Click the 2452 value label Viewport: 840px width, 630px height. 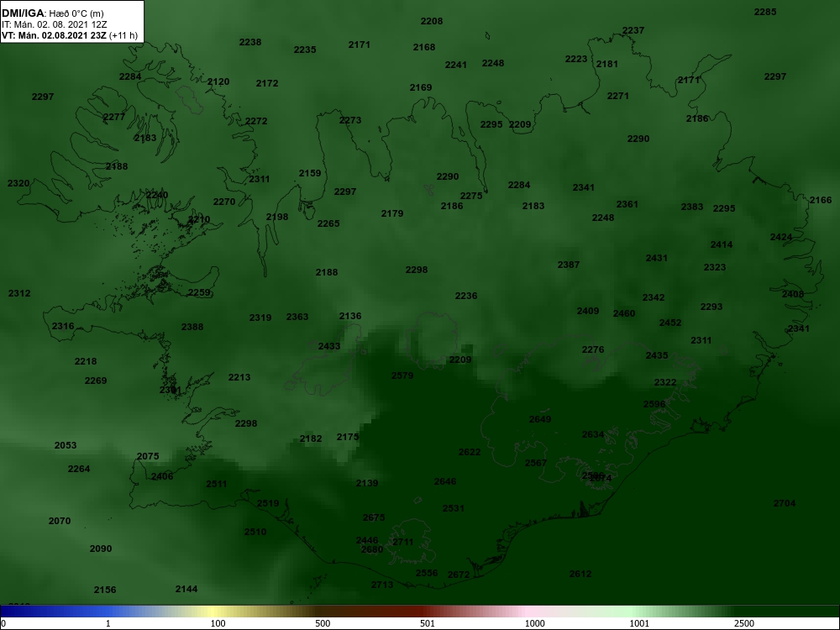tap(670, 323)
